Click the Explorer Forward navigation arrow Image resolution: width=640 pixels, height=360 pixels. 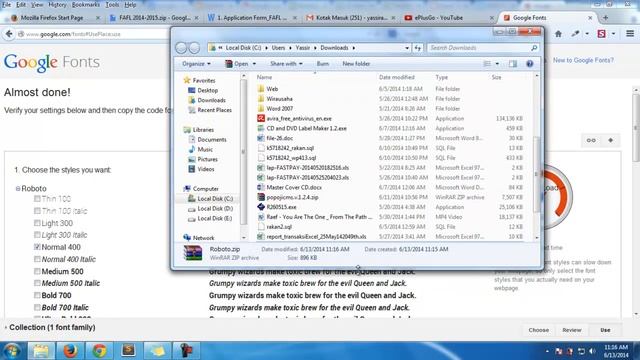click(x=194, y=48)
